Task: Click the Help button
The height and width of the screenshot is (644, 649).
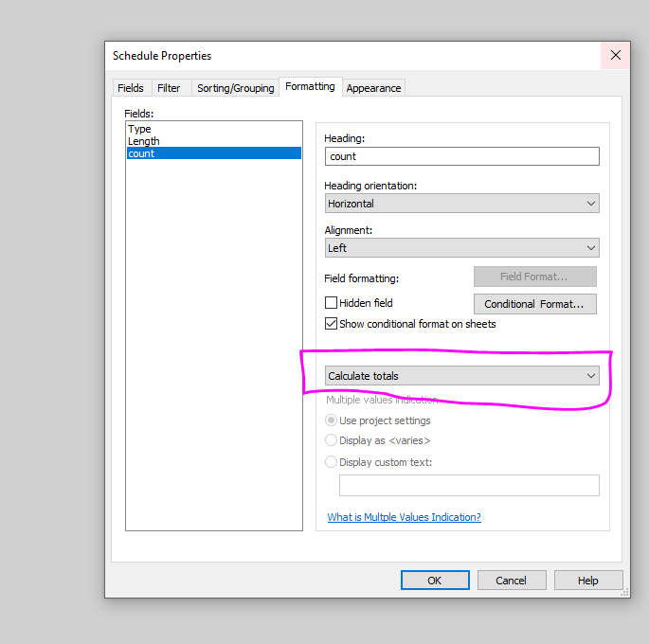Action: [x=587, y=581]
